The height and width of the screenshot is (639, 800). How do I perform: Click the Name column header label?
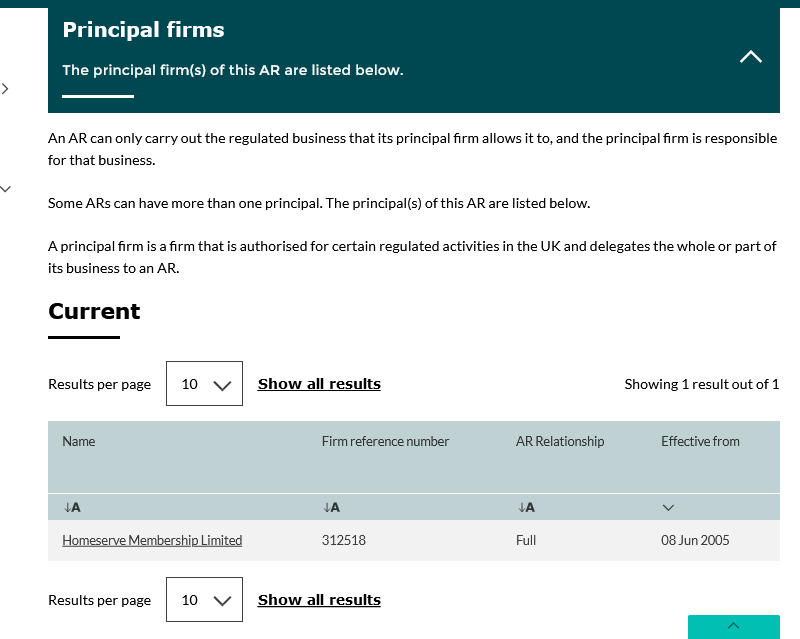coord(79,441)
